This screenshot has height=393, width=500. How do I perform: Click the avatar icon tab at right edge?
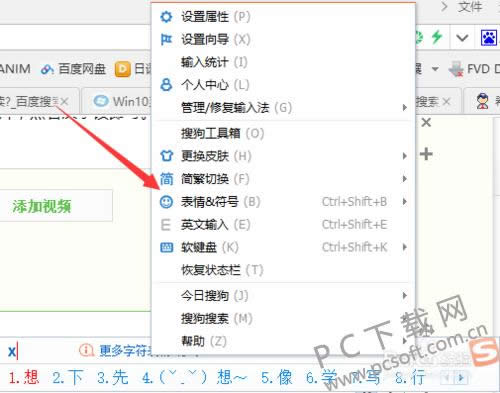482,102
